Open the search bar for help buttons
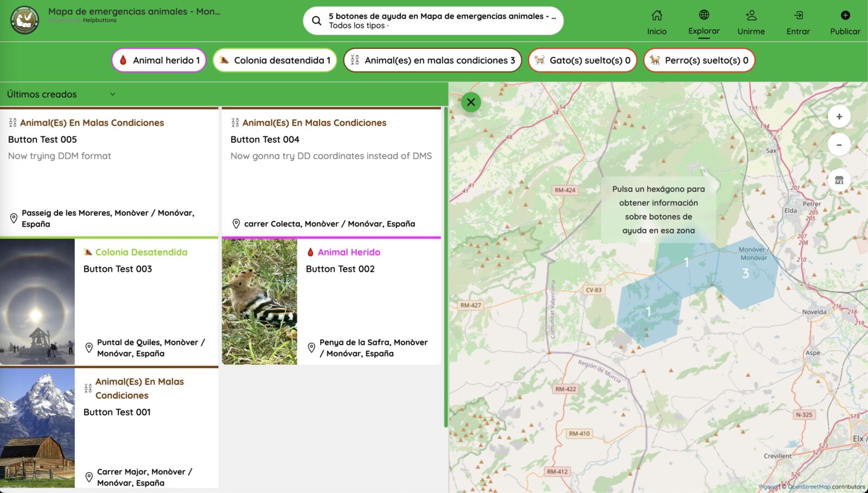The width and height of the screenshot is (868, 493). [433, 21]
